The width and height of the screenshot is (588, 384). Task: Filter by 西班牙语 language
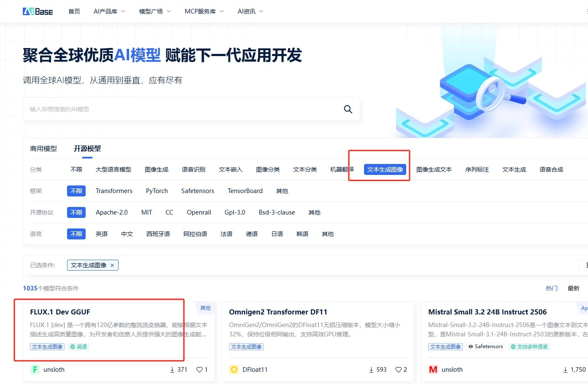tap(158, 234)
